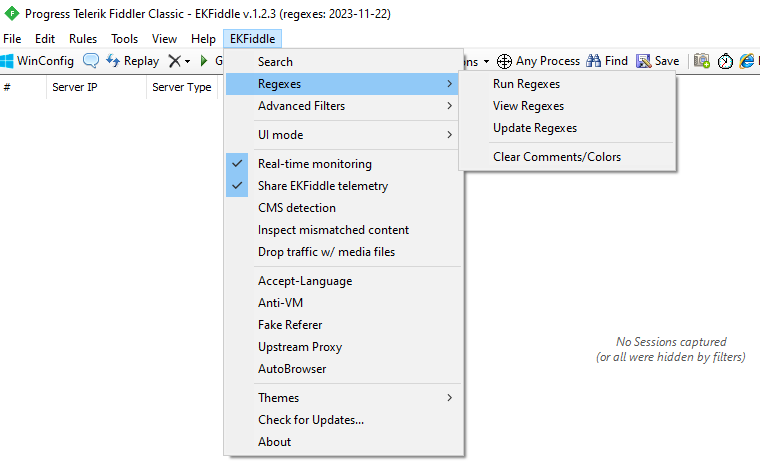Click the camera screenshot icon

pos(702,61)
